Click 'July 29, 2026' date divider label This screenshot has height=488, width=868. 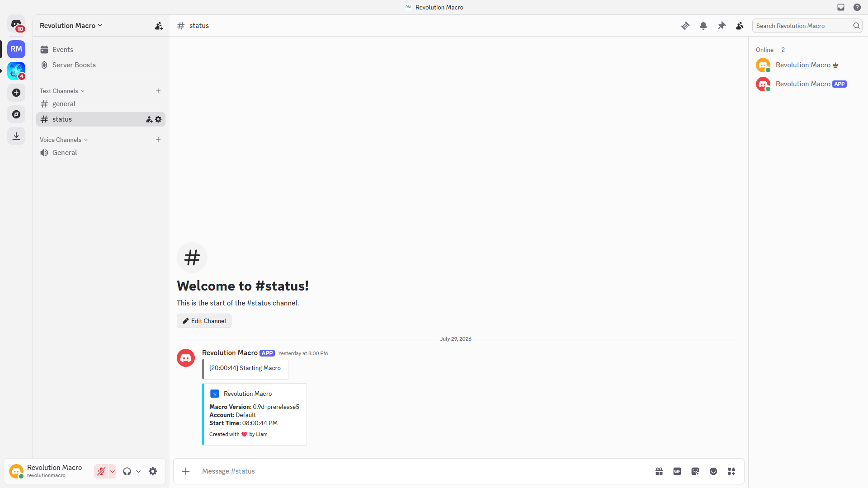456,339
